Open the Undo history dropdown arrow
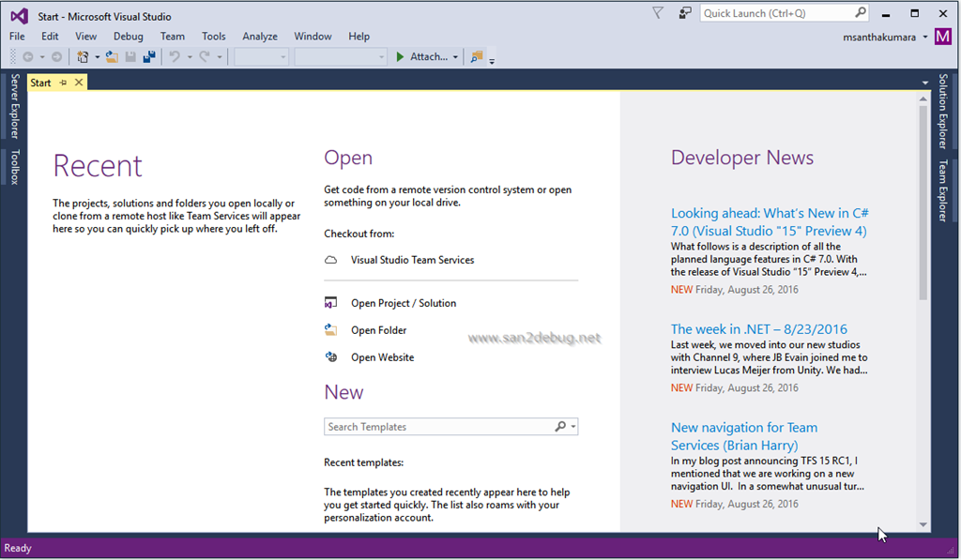This screenshot has width=961, height=560. (190, 57)
